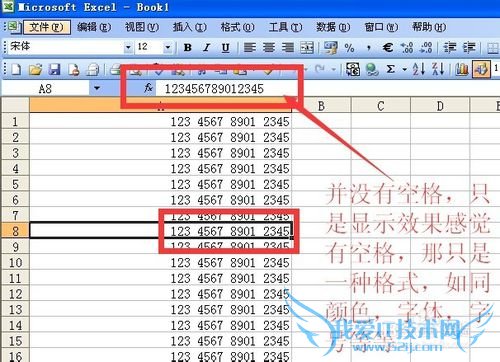Launch the Chart Wizard
The width and height of the screenshot is (500, 362).
[462, 69]
